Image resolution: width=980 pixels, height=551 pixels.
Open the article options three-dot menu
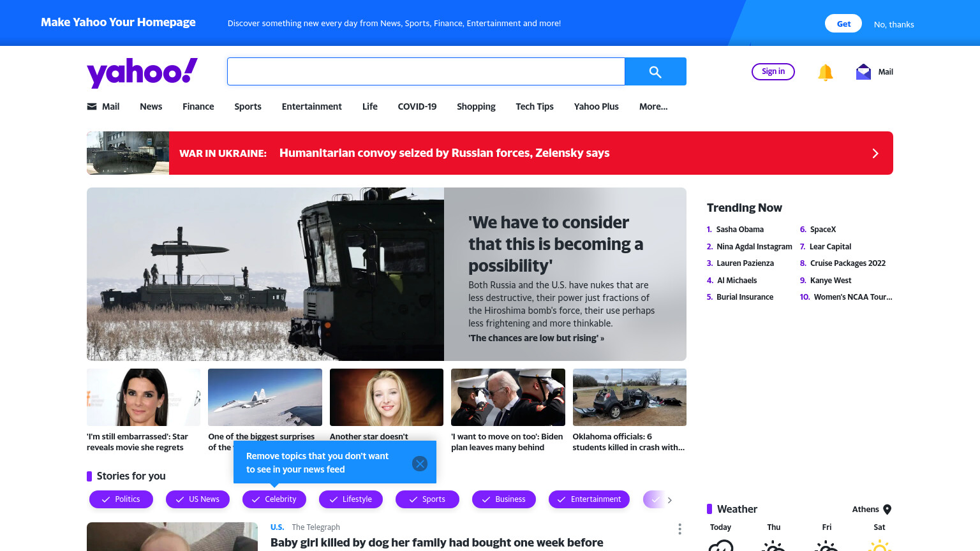(x=679, y=529)
